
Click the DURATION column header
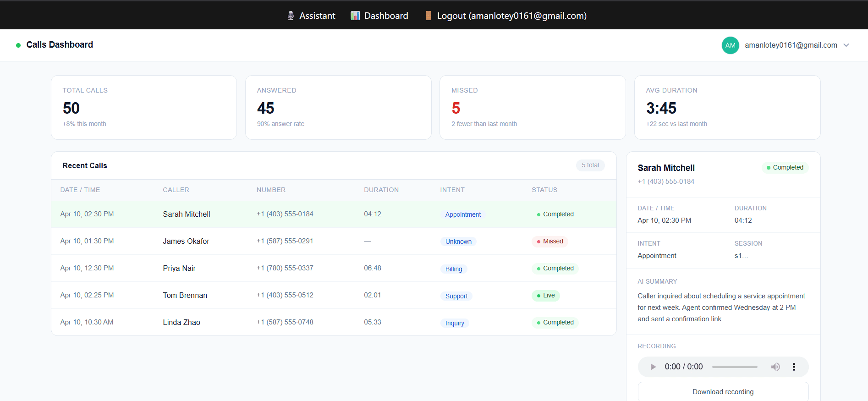point(381,190)
